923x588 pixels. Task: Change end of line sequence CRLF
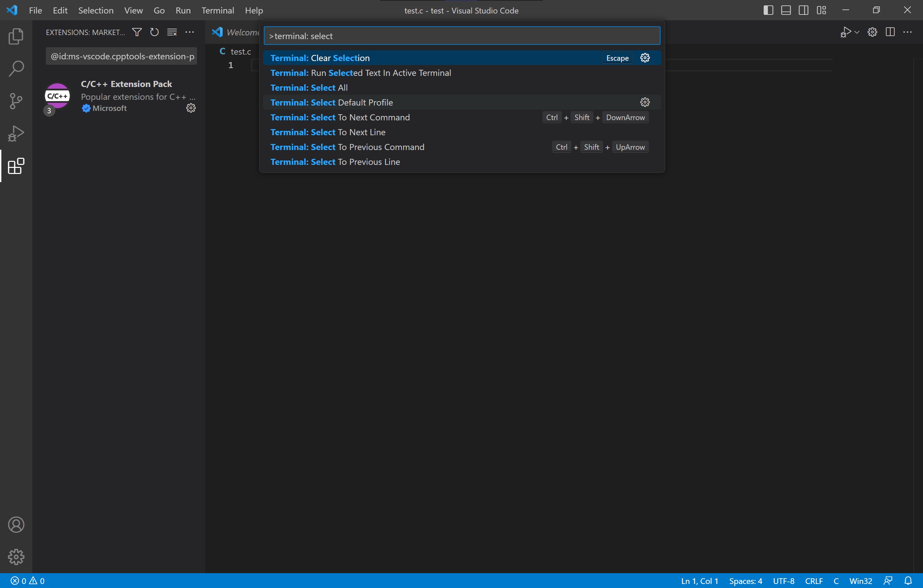tap(814, 581)
